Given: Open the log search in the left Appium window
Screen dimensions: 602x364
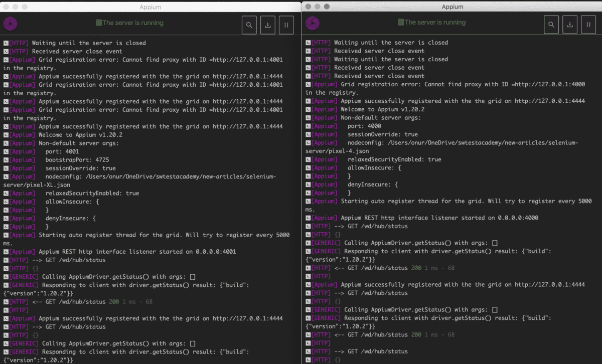Looking at the screenshot, I should click(249, 24).
